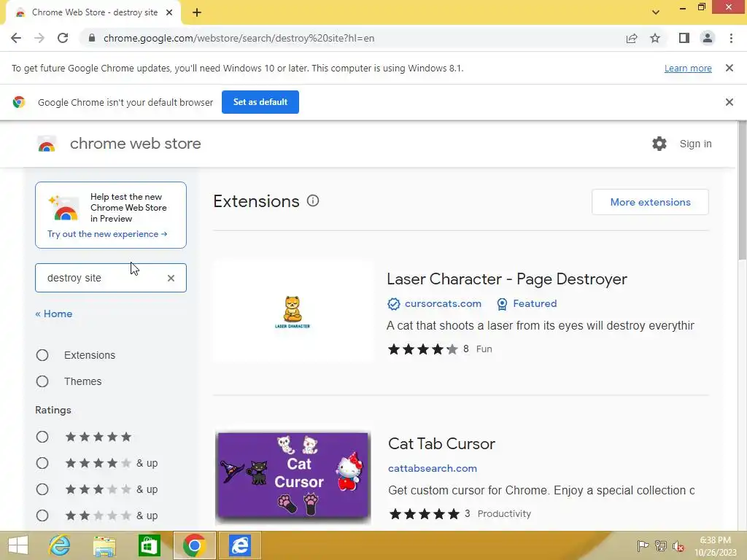Screen dimensions: 747x560
Task: Open the tab search chevron
Action: point(656,12)
